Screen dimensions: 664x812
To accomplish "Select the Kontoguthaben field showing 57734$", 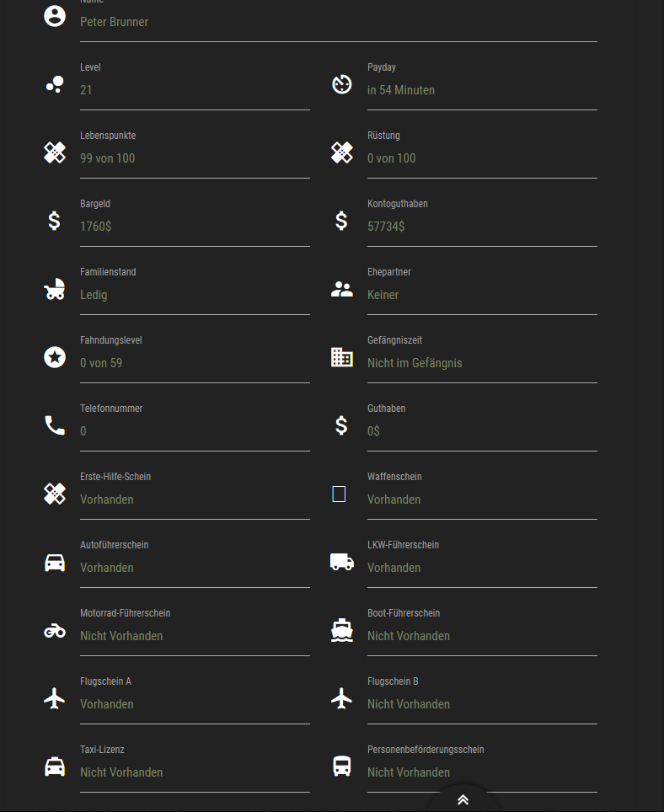I will click(x=481, y=227).
